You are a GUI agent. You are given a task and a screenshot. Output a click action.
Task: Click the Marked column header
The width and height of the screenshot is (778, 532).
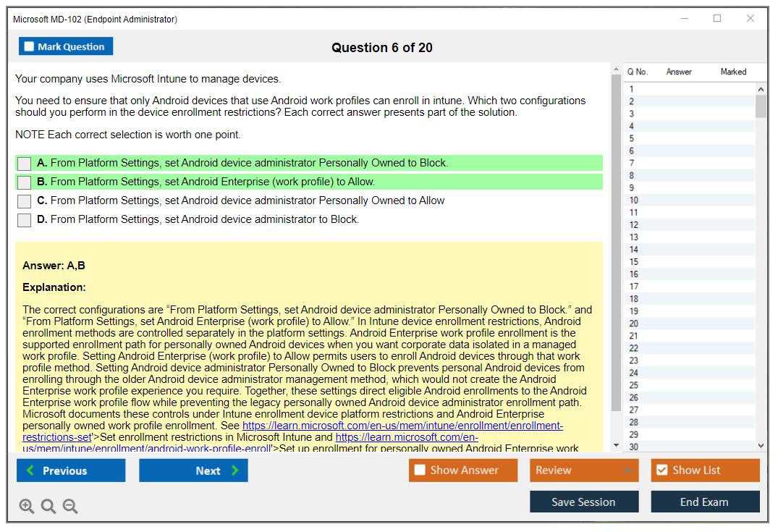(733, 72)
